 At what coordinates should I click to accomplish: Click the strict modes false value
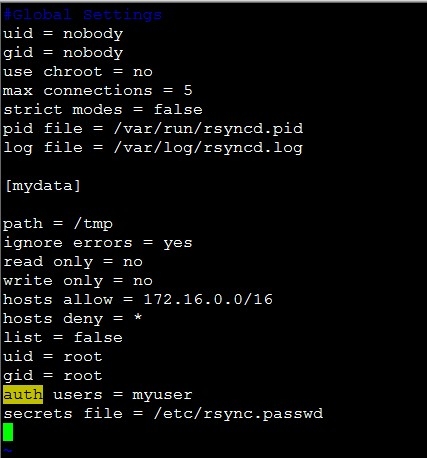(x=178, y=109)
